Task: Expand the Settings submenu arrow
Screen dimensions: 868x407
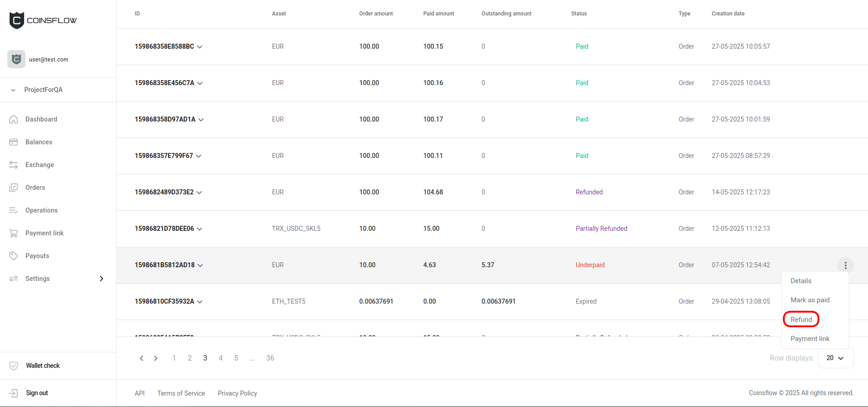Action: point(102,279)
